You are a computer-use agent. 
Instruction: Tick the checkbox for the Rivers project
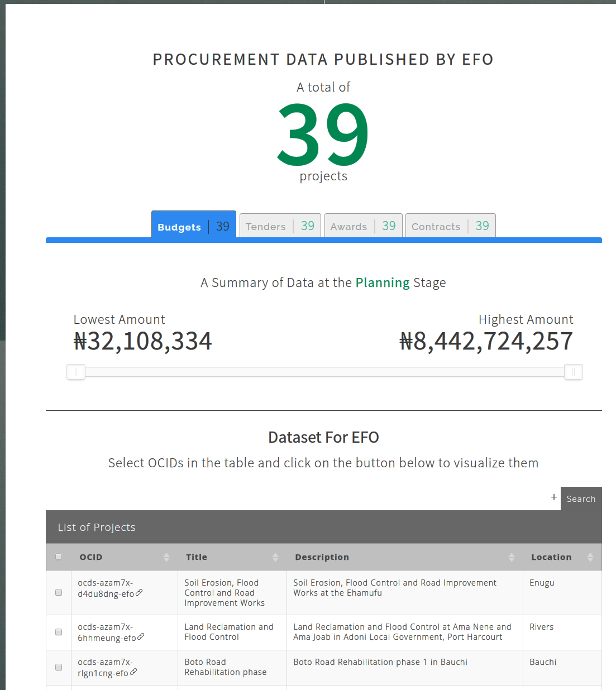pyautogui.click(x=59, y=632)
